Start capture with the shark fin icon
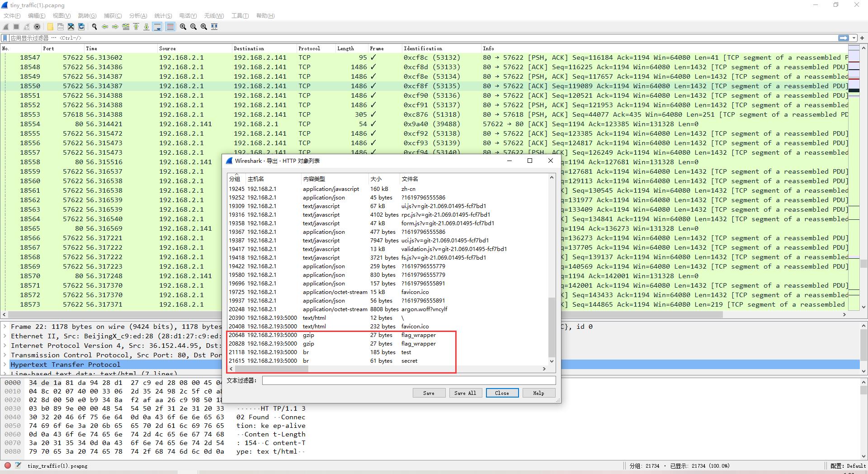 (6, 27)
